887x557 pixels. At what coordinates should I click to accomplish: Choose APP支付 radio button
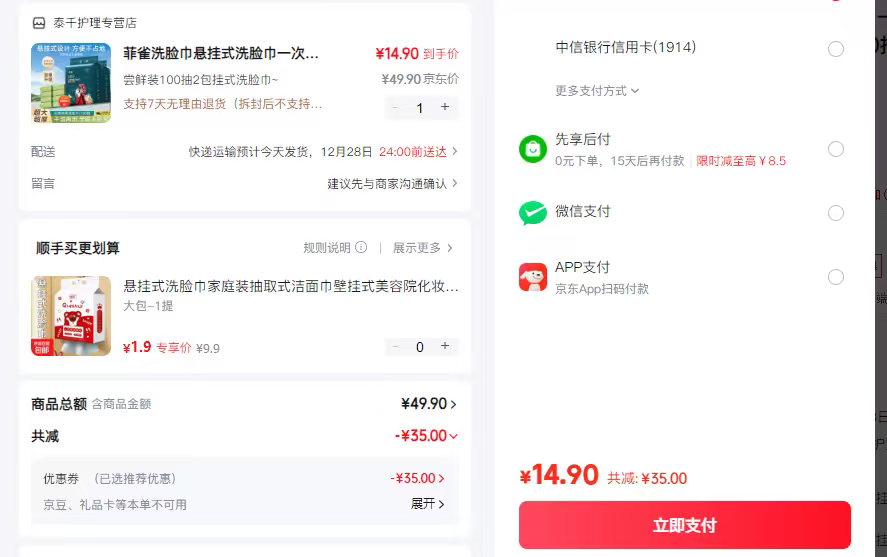click(x=836, y=277)
